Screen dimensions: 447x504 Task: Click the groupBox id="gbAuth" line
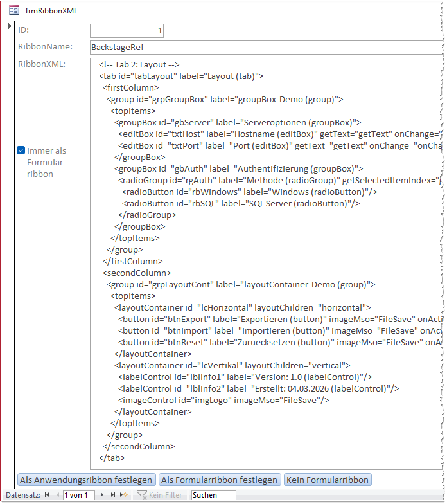(x=239, y=168)
